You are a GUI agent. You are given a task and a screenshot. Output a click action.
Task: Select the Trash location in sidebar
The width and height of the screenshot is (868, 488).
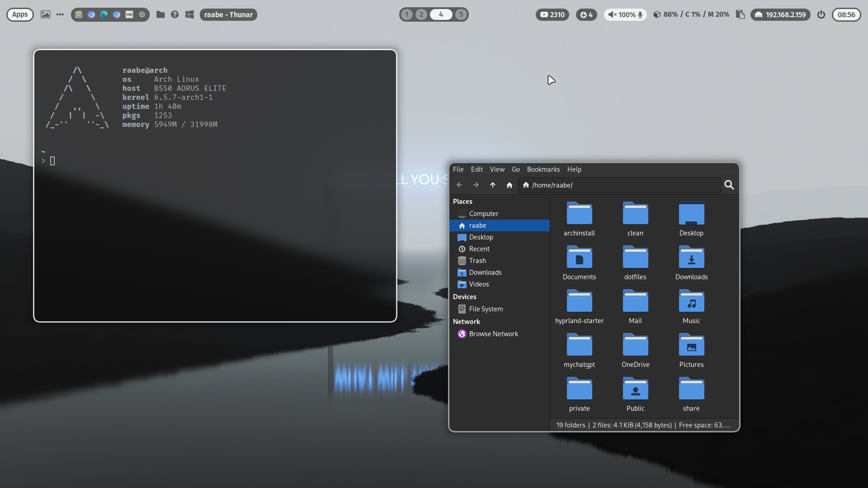tap(477, 260)
